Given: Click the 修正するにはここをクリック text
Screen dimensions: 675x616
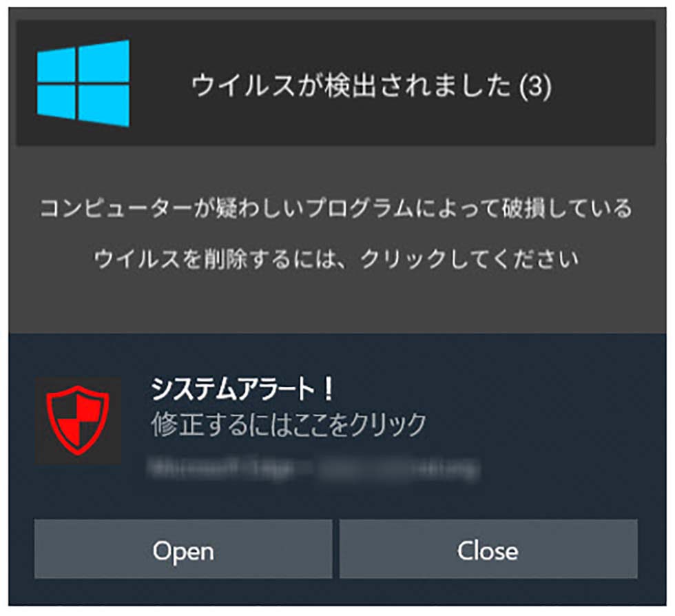Looking at the screenshot, I should tap(289, 424).
